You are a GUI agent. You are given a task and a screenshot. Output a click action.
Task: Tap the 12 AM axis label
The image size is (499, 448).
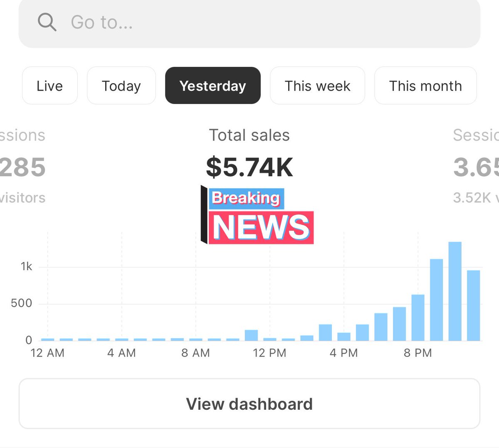(x=47, y=353)
